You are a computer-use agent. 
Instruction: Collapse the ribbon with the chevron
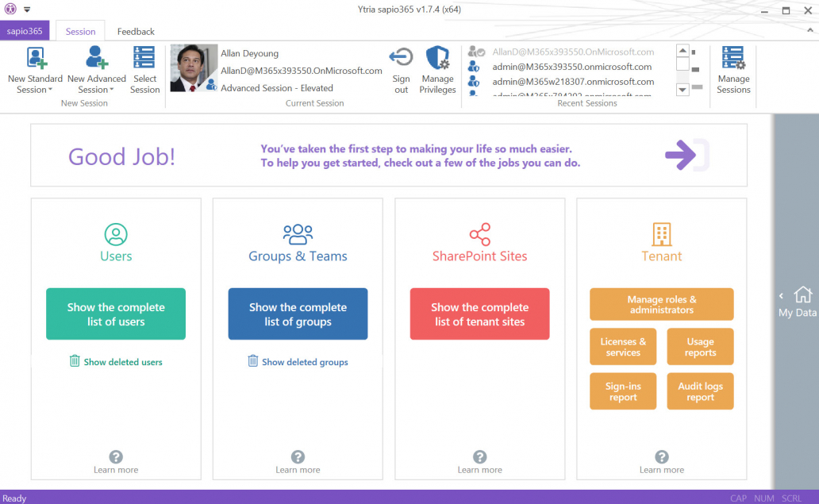(809, 30)
